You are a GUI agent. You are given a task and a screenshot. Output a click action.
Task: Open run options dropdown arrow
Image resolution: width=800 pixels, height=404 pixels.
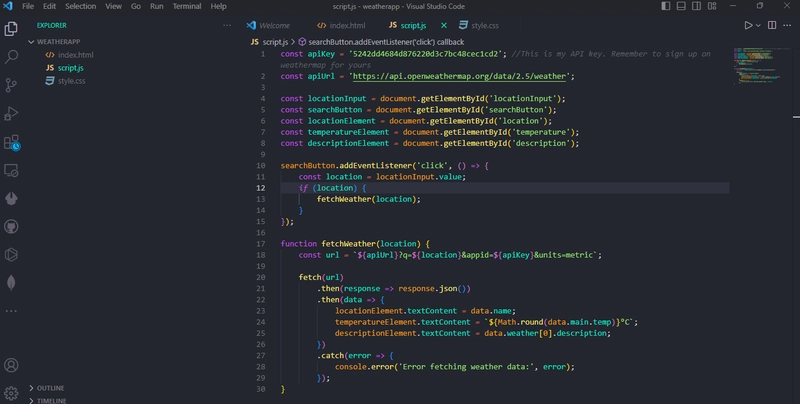[x=758, y=25]
